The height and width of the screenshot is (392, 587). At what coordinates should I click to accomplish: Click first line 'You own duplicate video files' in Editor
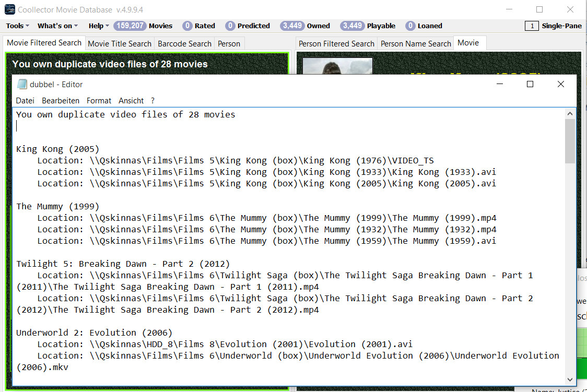pos(125,114)
